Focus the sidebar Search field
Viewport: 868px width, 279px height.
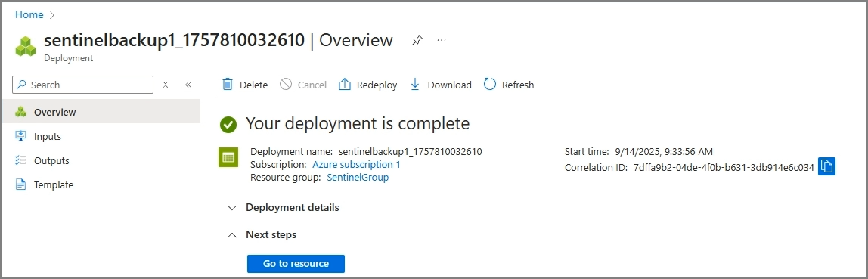82,85
